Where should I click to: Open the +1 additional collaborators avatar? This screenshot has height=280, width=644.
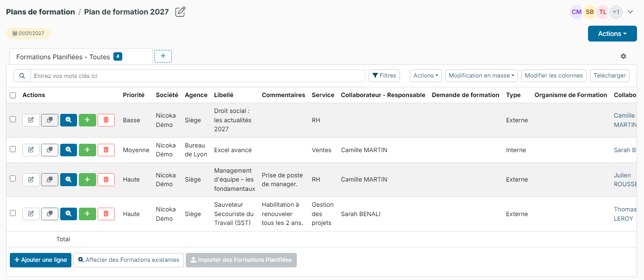616,12
